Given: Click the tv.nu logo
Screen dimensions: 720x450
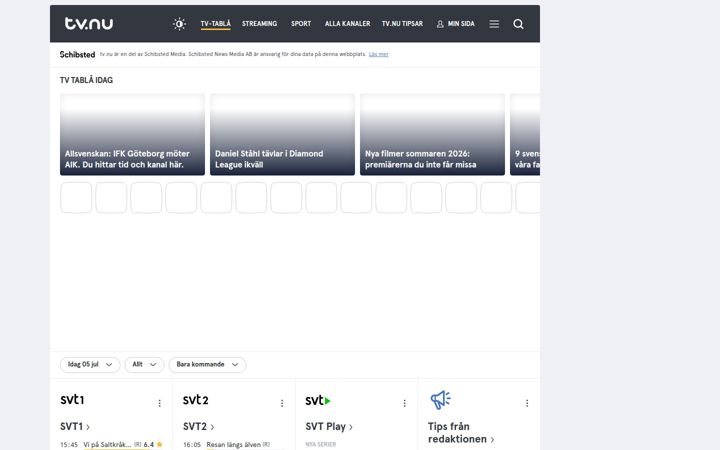Looking at the screenshot, I should pos(89,23).
